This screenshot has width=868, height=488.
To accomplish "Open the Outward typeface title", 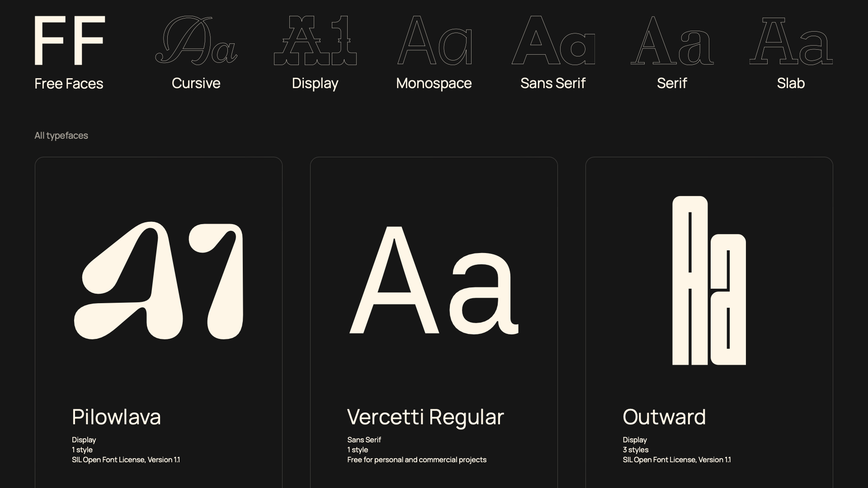I will (664, 417).
